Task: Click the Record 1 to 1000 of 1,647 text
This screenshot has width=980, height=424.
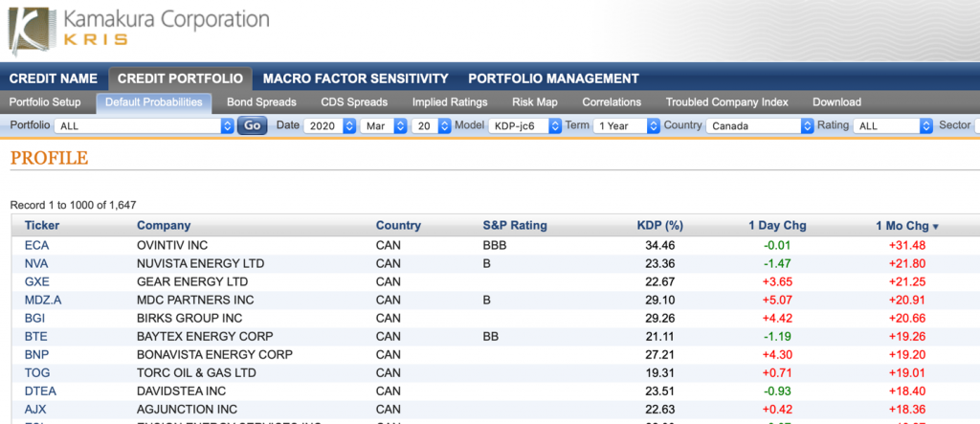Action: [73, 205]
